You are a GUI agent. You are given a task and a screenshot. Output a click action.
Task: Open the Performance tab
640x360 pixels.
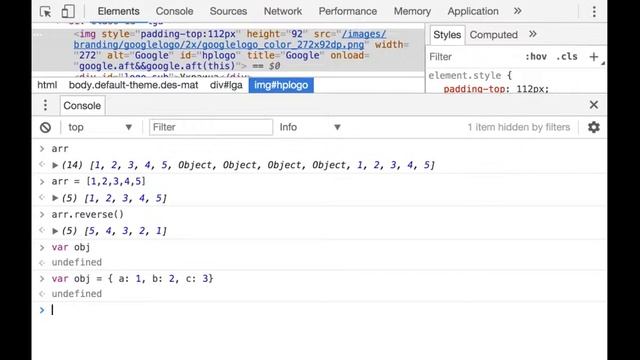click(x=348, y=11)
